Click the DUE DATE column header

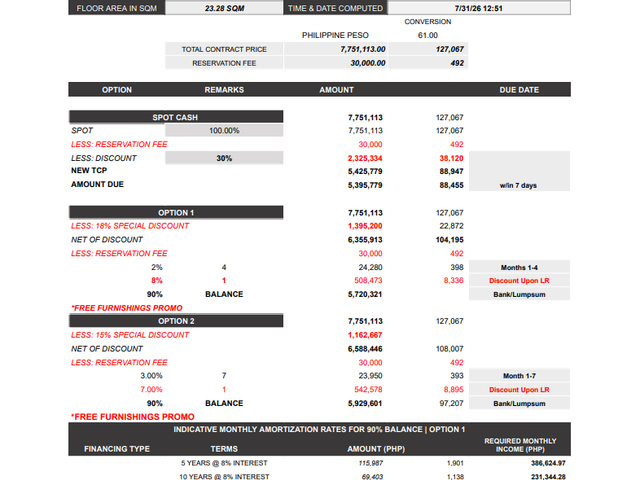point(519,90)
